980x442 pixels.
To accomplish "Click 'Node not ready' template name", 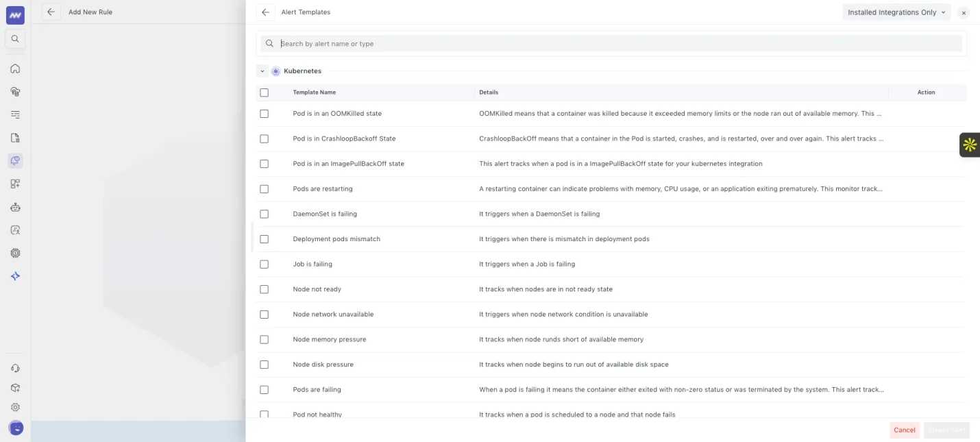I will [317, 289].
